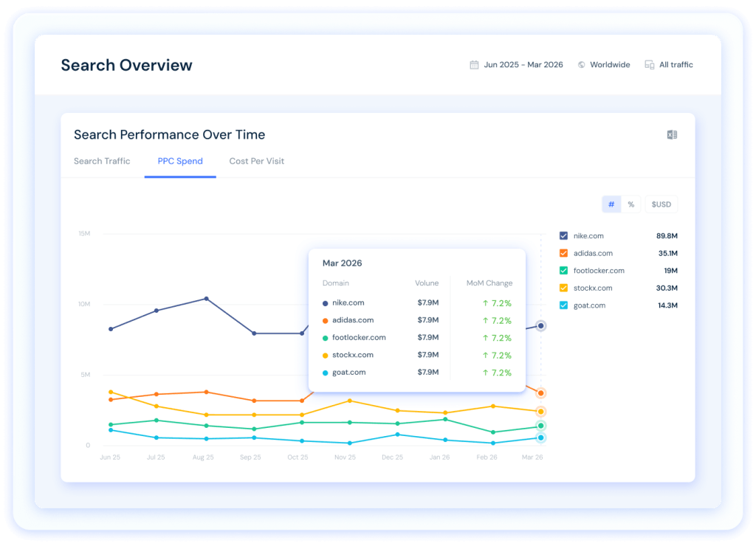Toggle the stockx.com legend checkbox
Viewport: 756px width, 543px height.
(563, 288)
